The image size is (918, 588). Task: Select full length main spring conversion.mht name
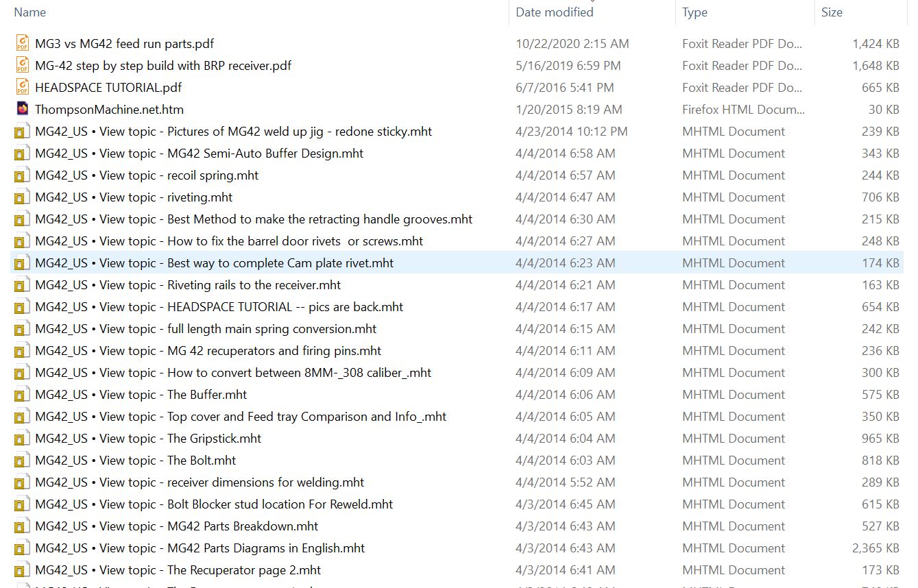point(206,329)
